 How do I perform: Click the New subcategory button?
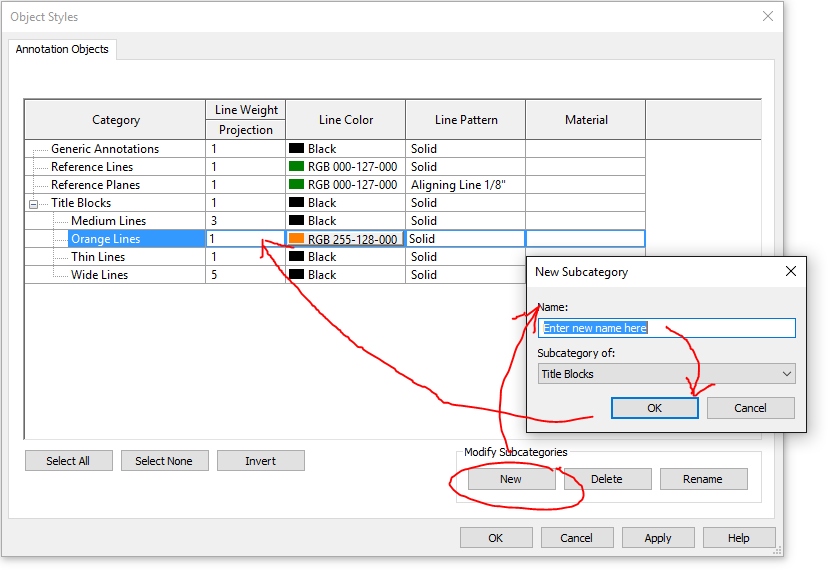(x=511, y=479)
